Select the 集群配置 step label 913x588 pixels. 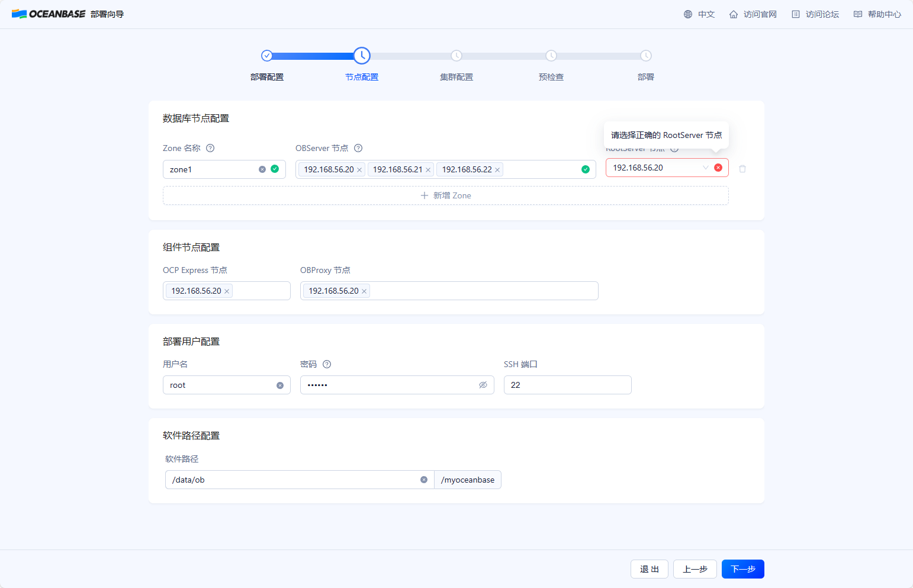456,77
